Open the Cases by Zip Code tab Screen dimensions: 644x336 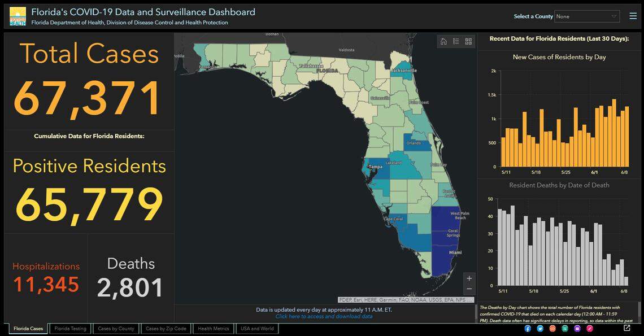166,328
